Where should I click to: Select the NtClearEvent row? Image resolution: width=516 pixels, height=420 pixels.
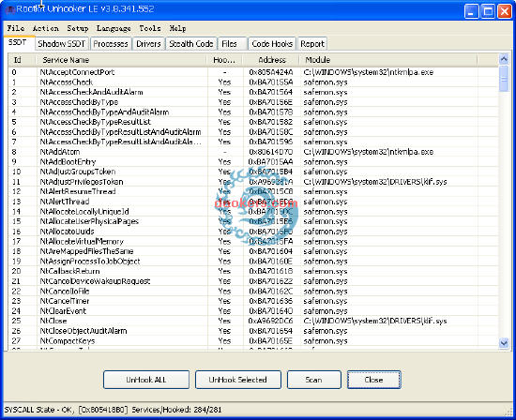click(253, 311)
